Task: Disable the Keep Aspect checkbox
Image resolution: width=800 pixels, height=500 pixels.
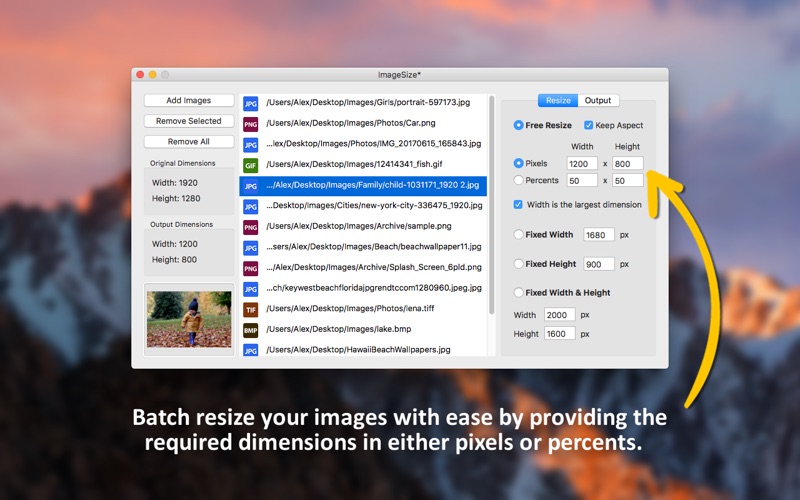Action: point(588,126)
